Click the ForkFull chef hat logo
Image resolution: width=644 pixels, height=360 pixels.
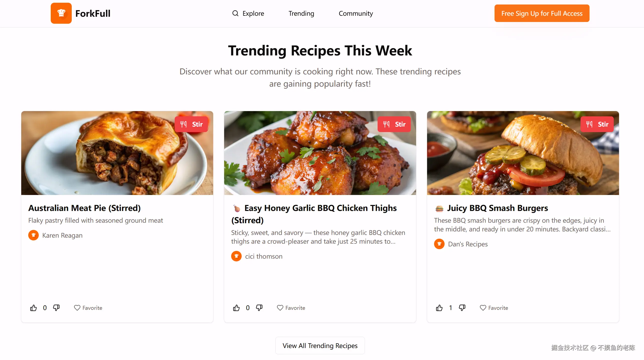click(61, 13)
